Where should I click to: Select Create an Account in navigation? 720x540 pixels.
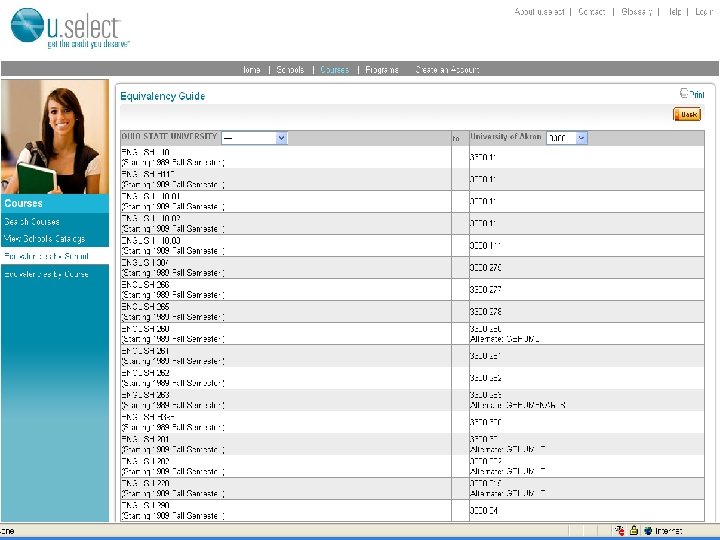[447, 70]
